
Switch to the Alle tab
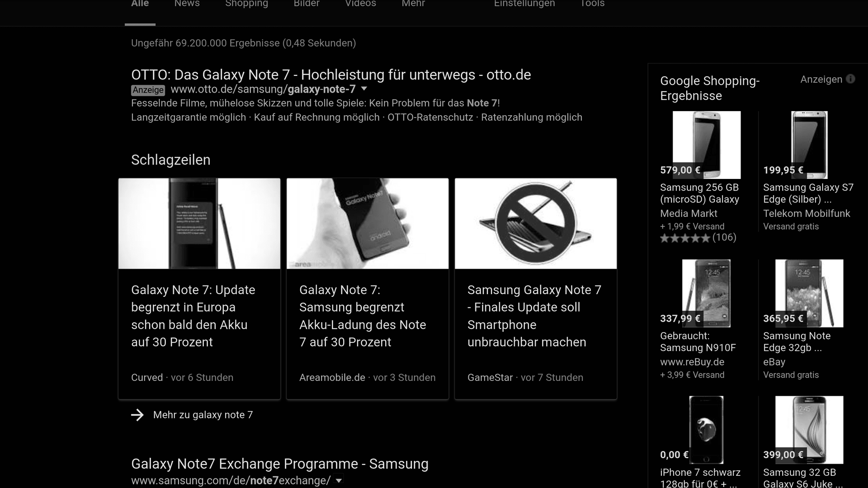(x=140, y=4)
